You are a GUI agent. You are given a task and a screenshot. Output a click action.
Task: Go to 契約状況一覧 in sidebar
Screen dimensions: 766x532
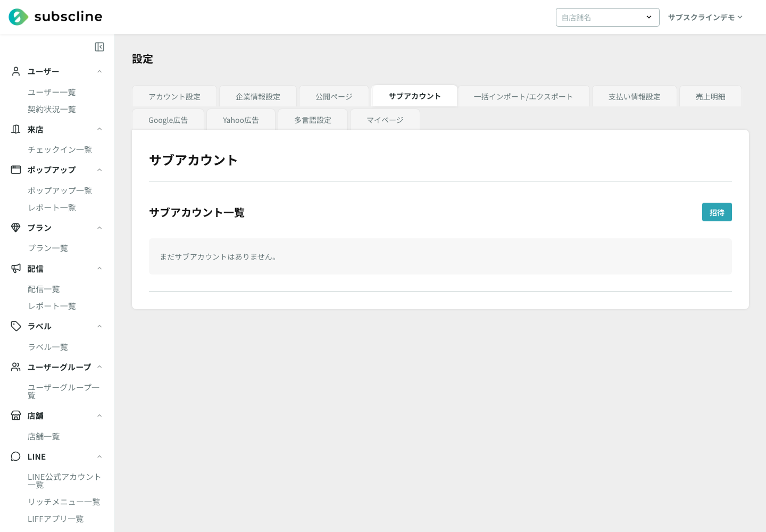[52, 109]
